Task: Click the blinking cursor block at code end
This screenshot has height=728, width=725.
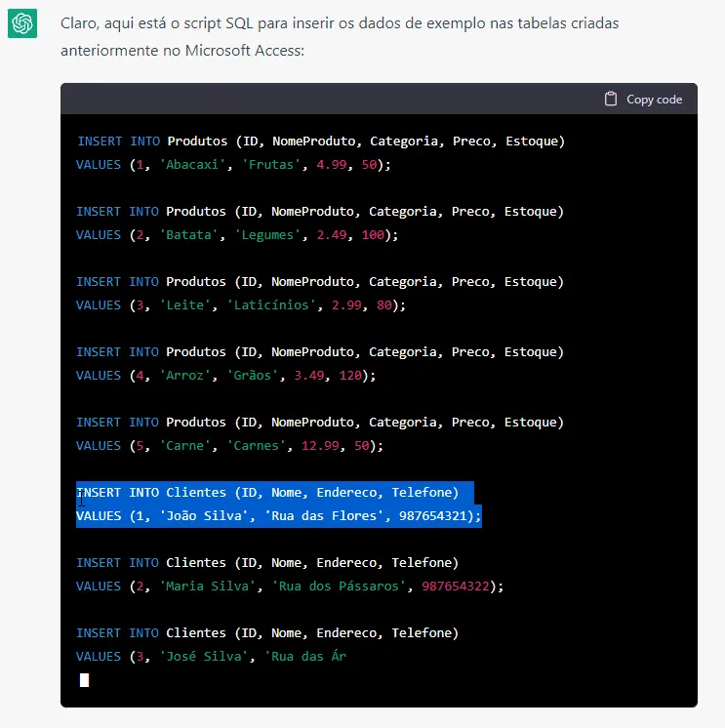Action: (x=84, y=680)
